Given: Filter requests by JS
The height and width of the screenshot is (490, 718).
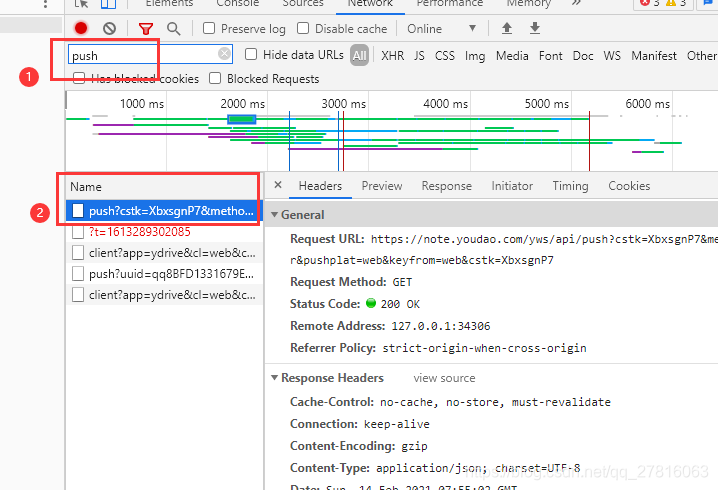Looking at the screenshot, I should coord(419,56).
